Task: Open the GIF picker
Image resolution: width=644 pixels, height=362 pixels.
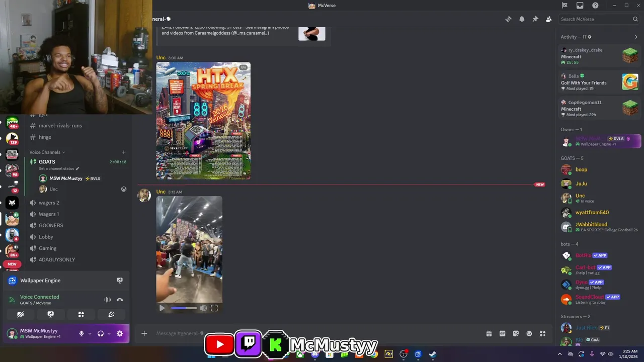Action: point(502,333)
